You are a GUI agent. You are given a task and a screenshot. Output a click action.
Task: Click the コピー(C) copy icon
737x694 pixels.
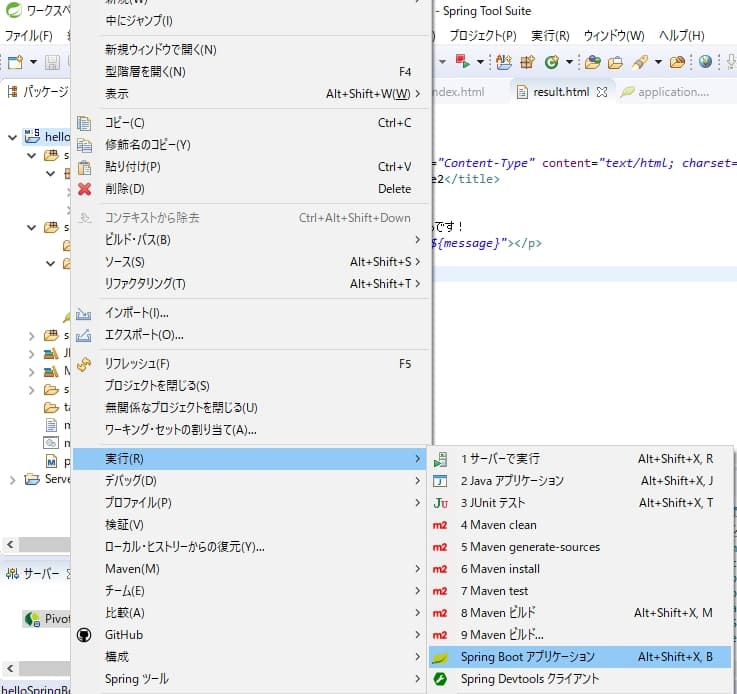[x=84, y=123]
